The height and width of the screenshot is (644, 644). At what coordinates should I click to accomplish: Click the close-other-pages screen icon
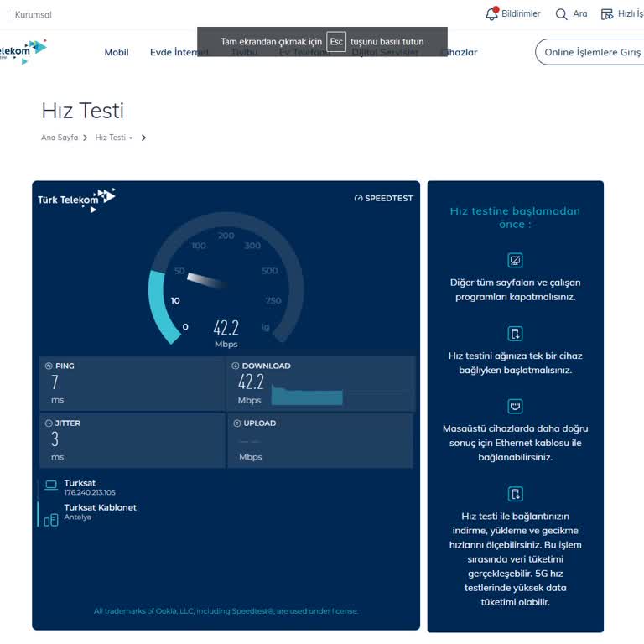(x=515, y=261)
